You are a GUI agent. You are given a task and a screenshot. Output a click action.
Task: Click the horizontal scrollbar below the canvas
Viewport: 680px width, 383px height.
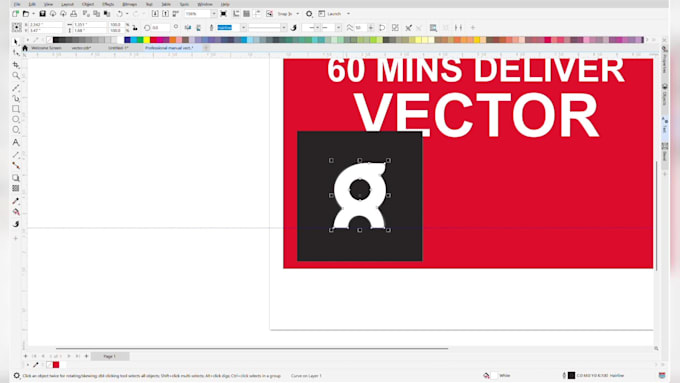[252, 348]
